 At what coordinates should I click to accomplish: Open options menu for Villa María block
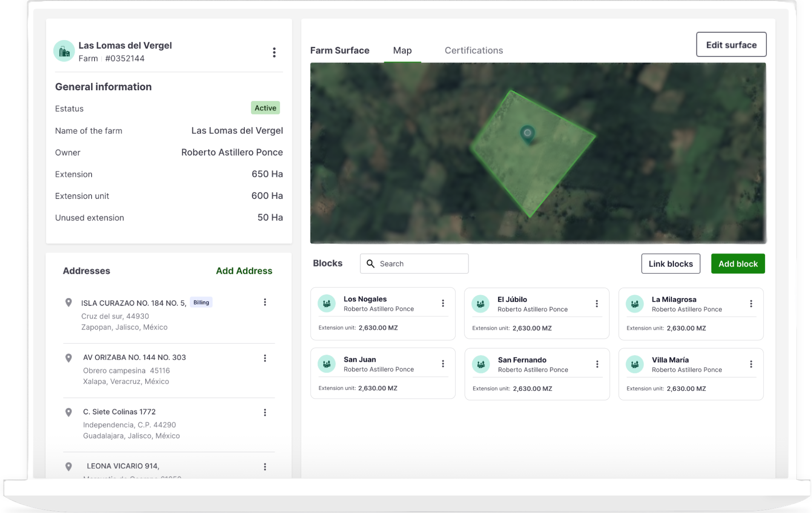(x=751, y=364)
